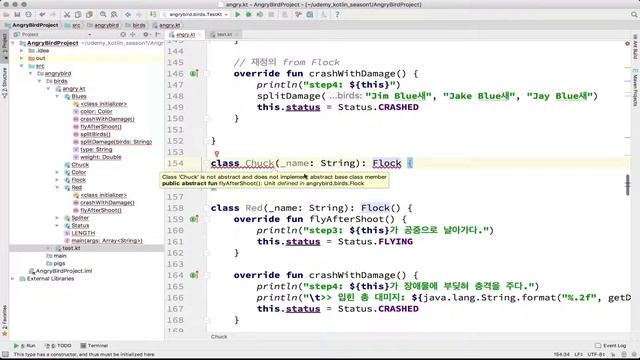
Task: Click the red intention bulb above class Chuck
Action: 217,154
